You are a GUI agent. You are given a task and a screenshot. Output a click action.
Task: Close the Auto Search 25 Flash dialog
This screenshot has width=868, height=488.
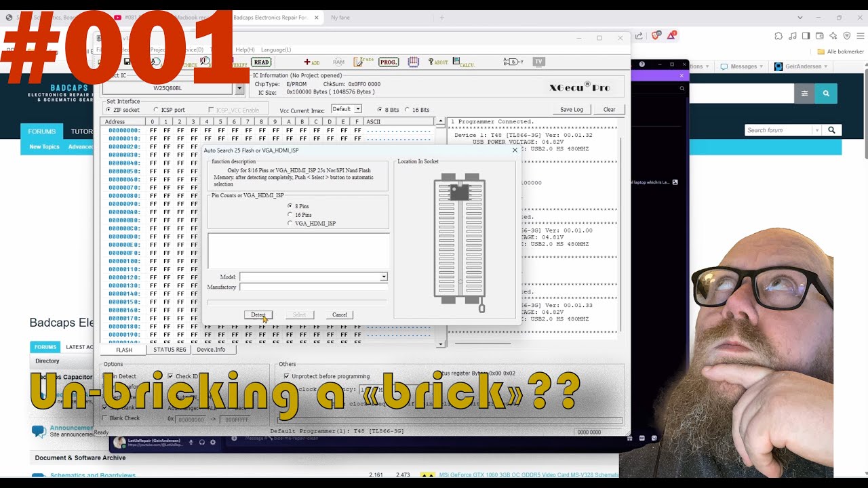[x=515, y=150]
